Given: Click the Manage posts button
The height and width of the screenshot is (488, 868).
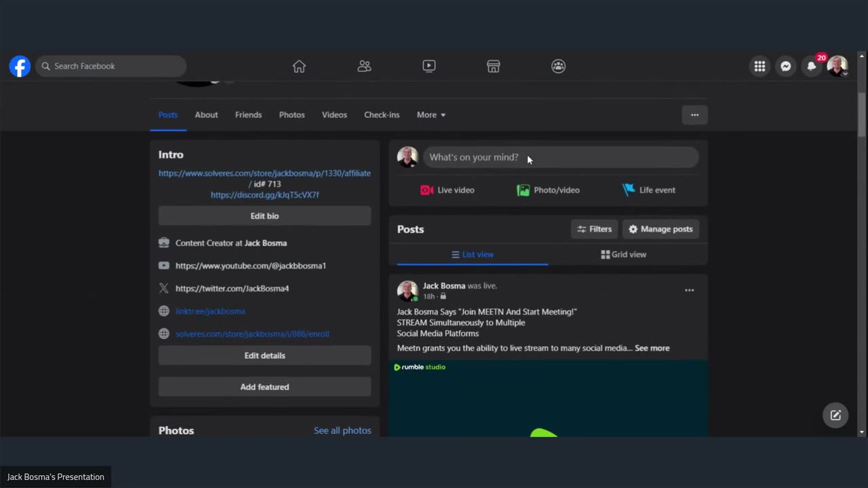Looking at the screenshot, I should (660, 229).
